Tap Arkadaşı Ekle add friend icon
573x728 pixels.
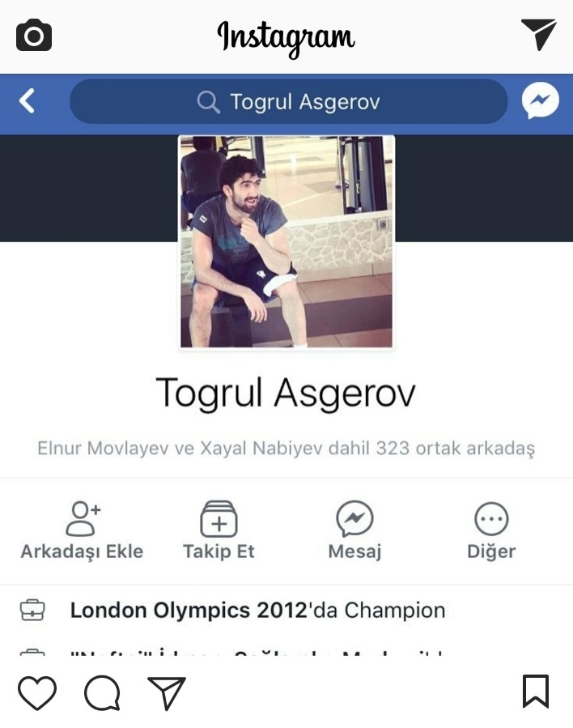[x=83, y=518]
